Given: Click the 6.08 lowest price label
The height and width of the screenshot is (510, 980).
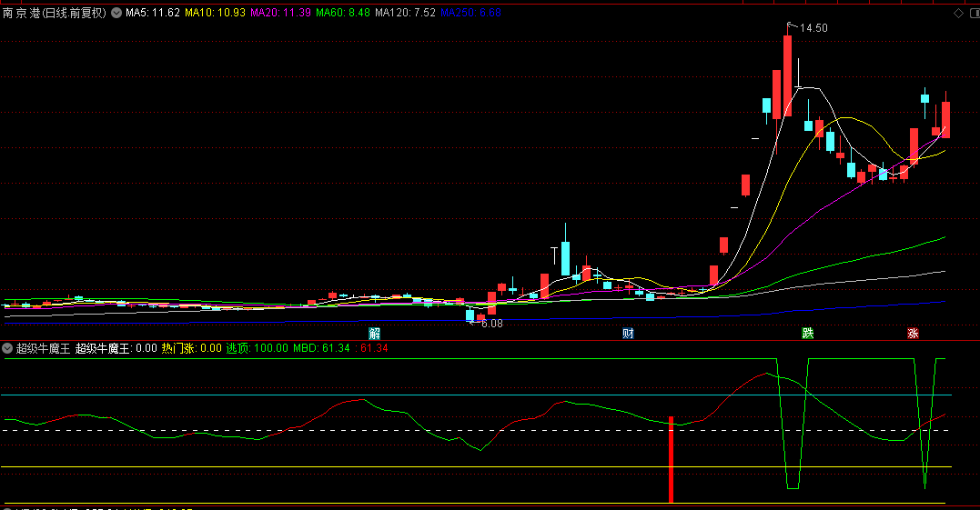Looking at the screenshot, I should pyautogui.click(x=491, y=323).
